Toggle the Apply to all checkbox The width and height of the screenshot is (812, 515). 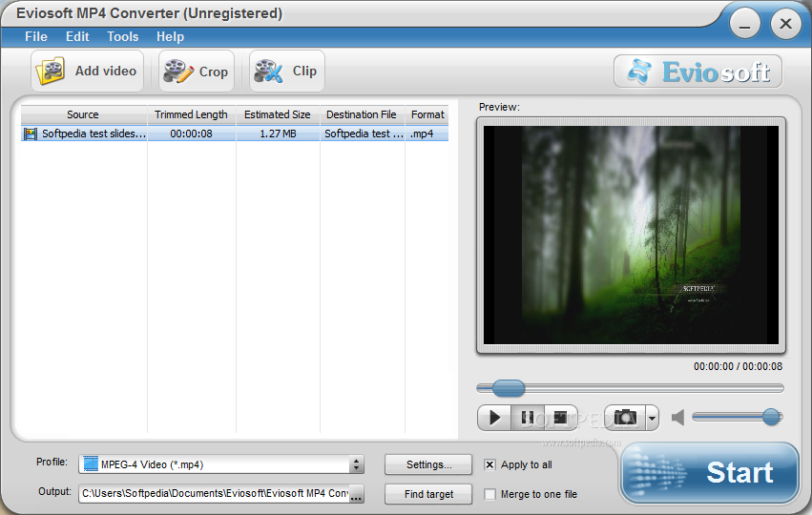(489, 464)
